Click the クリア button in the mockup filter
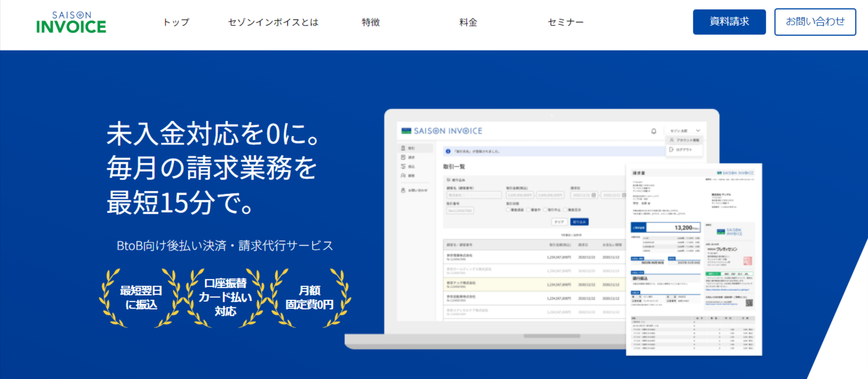 [559, 222]
